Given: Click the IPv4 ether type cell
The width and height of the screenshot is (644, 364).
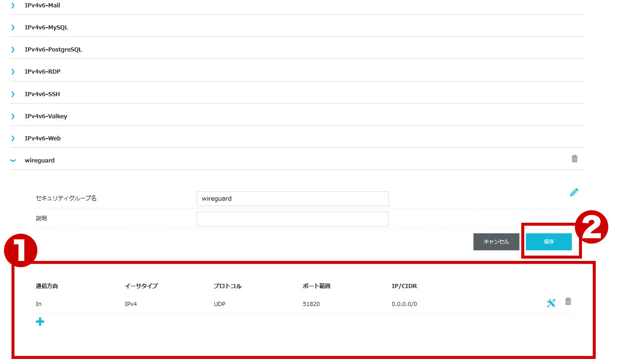Looking at the screenshot, I should pyautogui.click(x=131, y=304).
